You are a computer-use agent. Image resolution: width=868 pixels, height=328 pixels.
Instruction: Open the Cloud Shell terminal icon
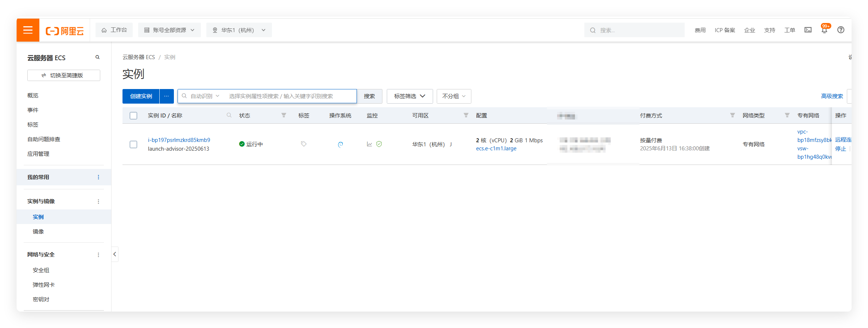[x=808, y=30]
